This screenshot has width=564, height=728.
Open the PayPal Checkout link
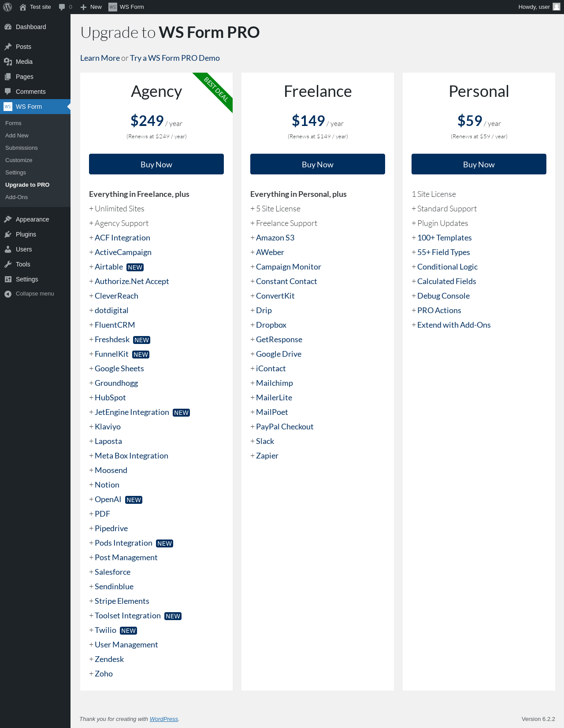click(x=285, y=427)
